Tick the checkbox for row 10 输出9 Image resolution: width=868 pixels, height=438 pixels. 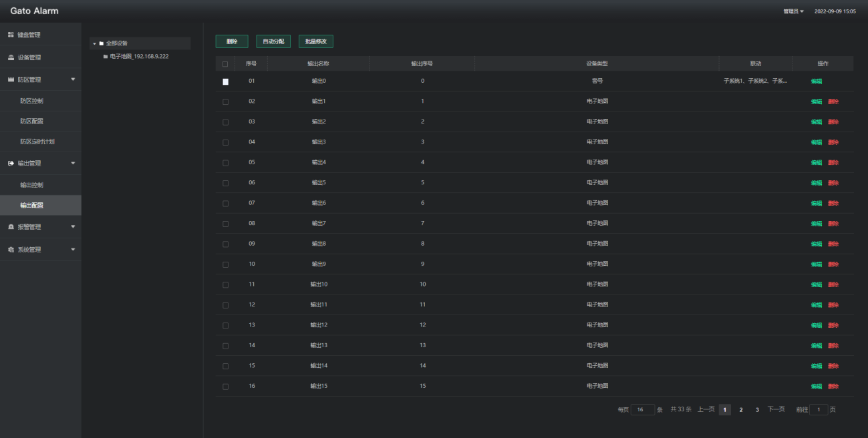click(225, 264)
